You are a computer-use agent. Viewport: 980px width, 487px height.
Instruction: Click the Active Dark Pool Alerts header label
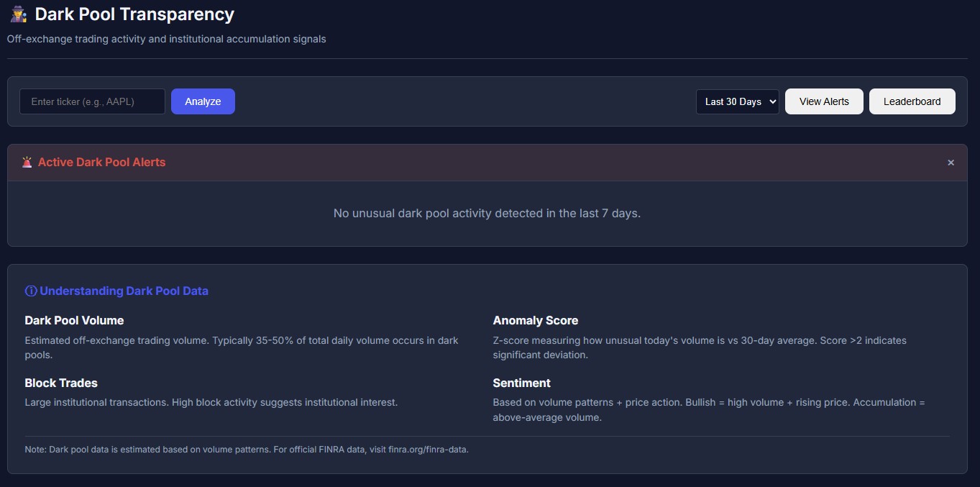coord(101,162)
